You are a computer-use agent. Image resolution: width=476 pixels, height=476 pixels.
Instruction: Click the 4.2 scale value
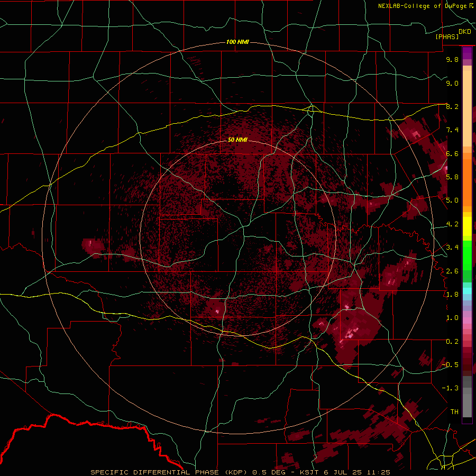coord(452,224)
